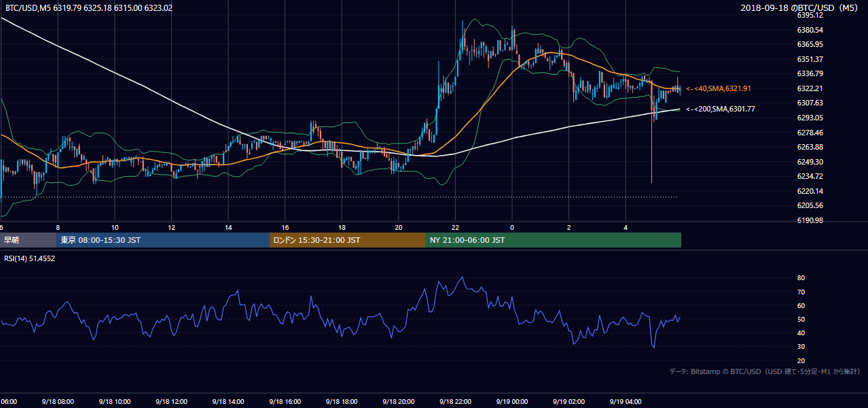Viewport: 868px width, 408px height.
Task: Click the RSI 40 level label
Action: (x=801, y=333)
